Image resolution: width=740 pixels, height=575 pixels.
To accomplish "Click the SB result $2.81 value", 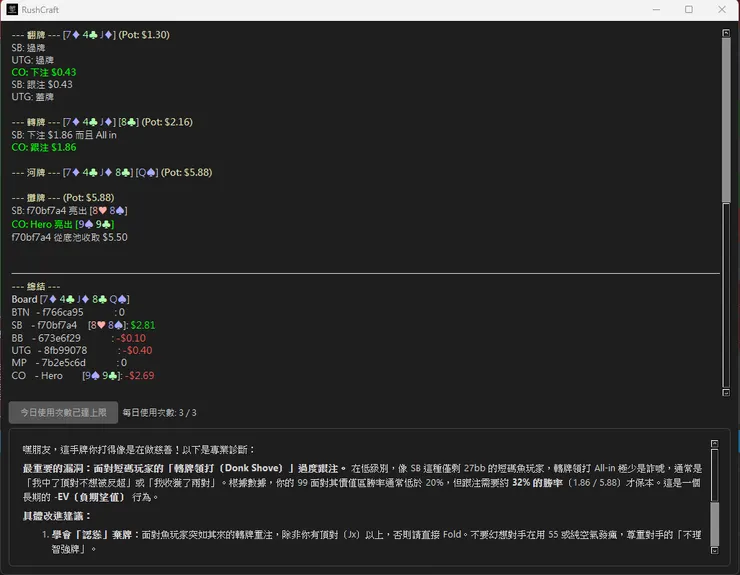I will (143, 325).
